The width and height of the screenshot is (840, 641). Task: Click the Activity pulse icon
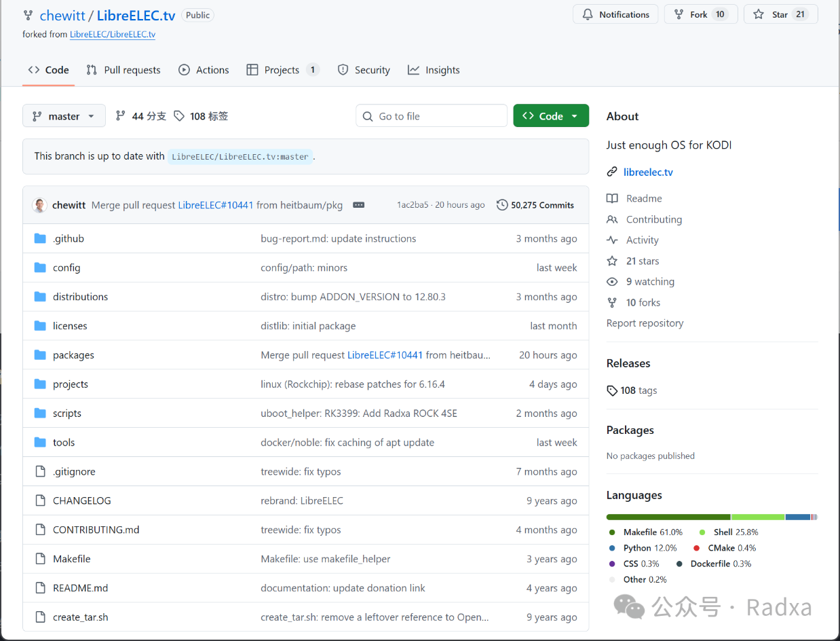612,240
